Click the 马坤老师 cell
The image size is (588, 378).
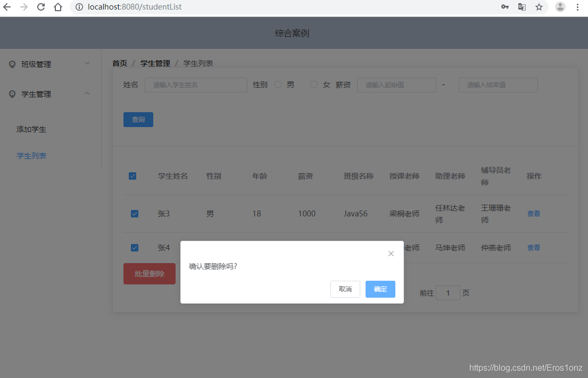click(450, 248)
